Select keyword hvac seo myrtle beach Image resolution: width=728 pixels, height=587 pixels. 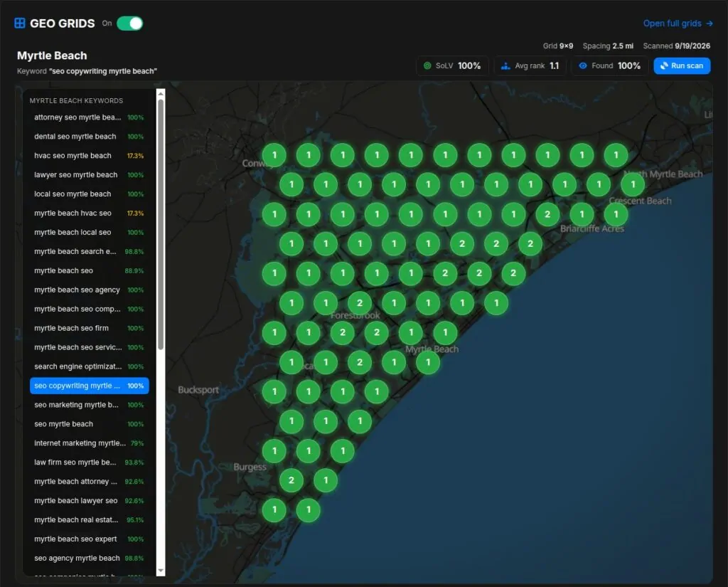(x=89, y=156)
